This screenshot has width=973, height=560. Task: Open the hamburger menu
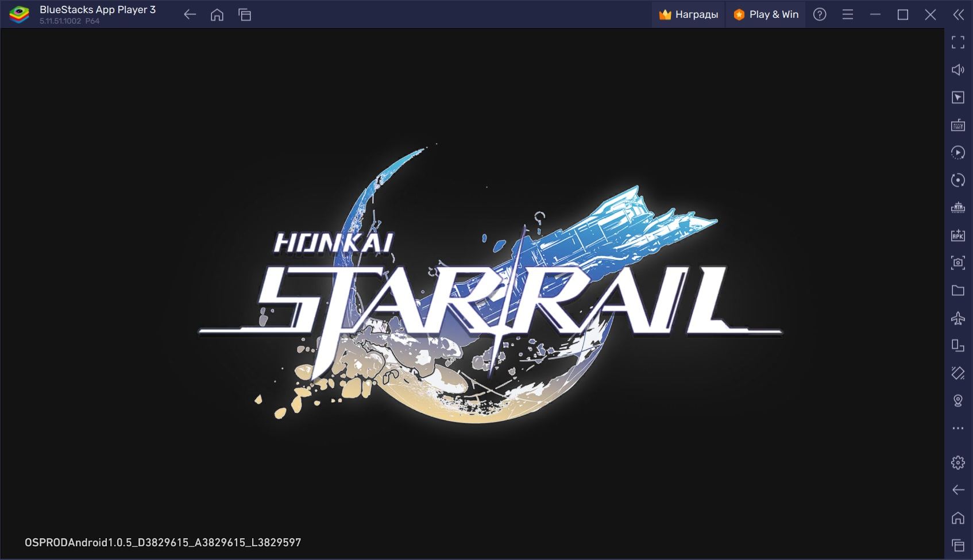coord(847,14)
